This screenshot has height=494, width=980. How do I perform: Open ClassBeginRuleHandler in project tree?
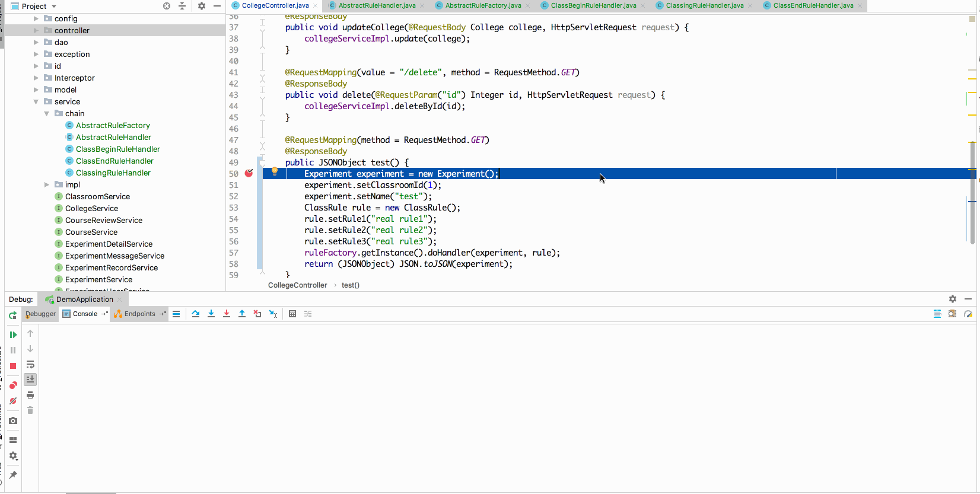tap(117, 149)
